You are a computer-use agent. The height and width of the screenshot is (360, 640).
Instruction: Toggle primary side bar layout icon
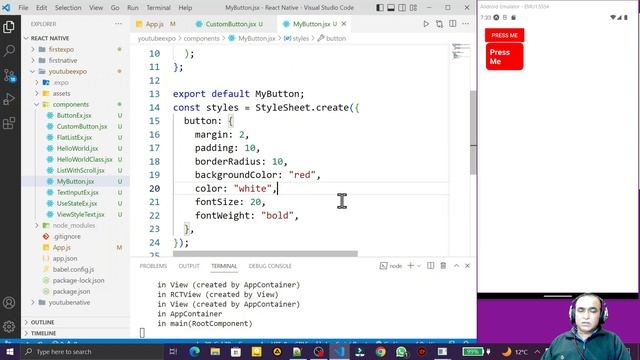click(x=380, y=8)
